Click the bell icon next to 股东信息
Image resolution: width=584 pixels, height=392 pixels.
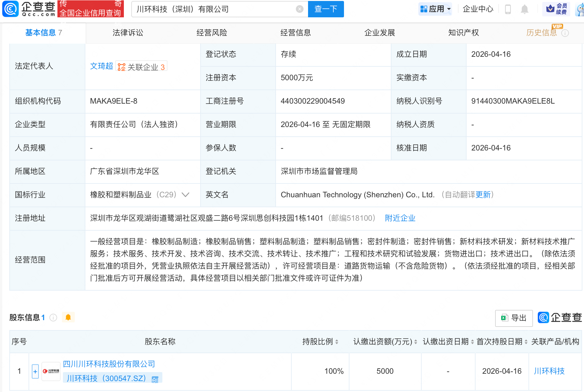click(68, 317)
